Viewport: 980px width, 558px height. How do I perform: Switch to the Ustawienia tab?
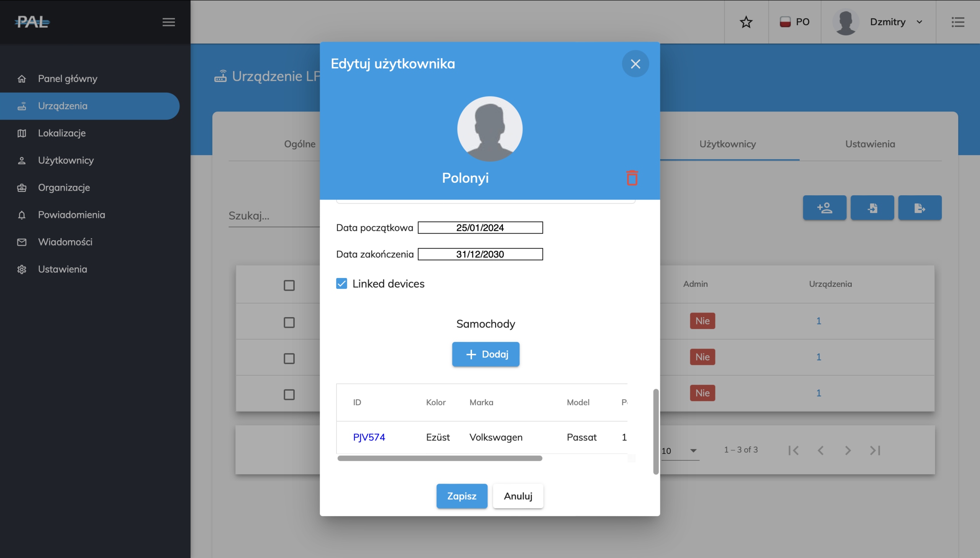(x=870, y=144)
